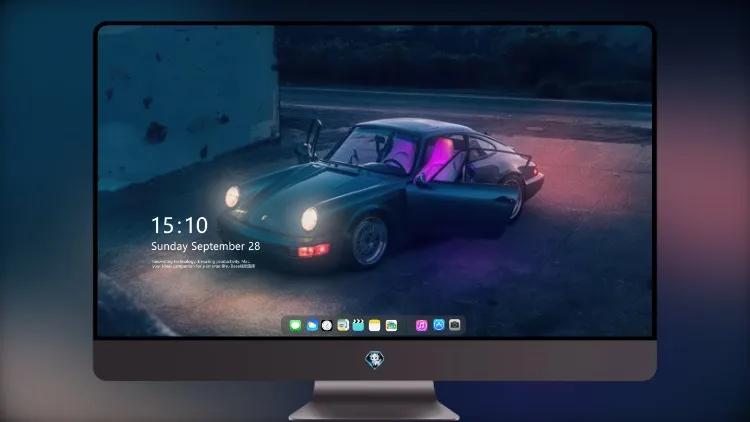Open the green Messages app in dock
The height and width of the screenshot is (422, 750).
tap(295, 325)
